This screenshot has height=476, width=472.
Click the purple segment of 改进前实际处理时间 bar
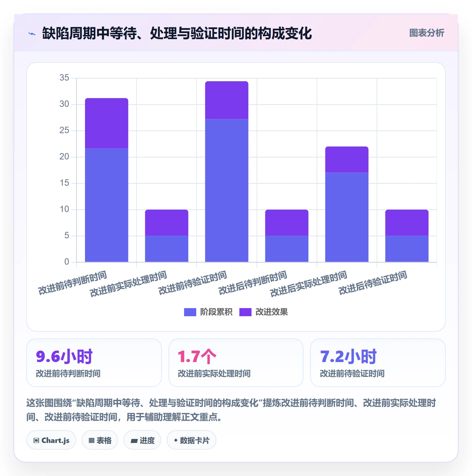pyautogui.click(x=167, y=222)
